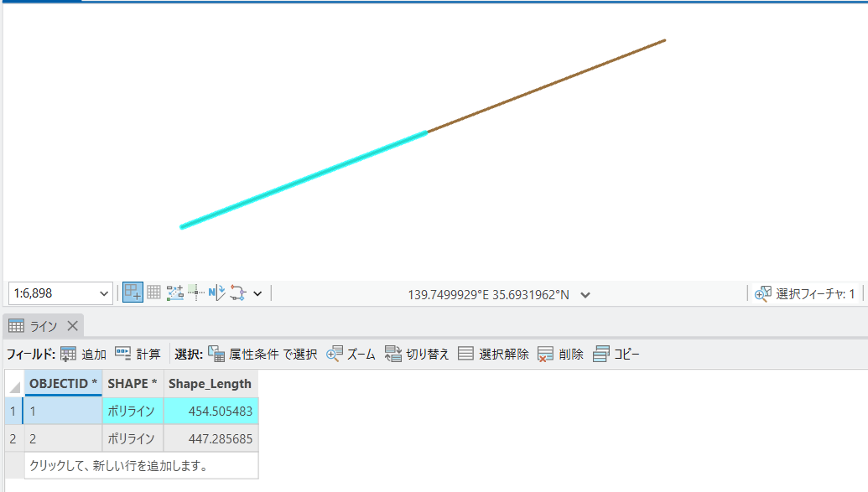This screenshot has height=492, width=868.
Task: Click the map navigator control icon
Action: point(133,293)
